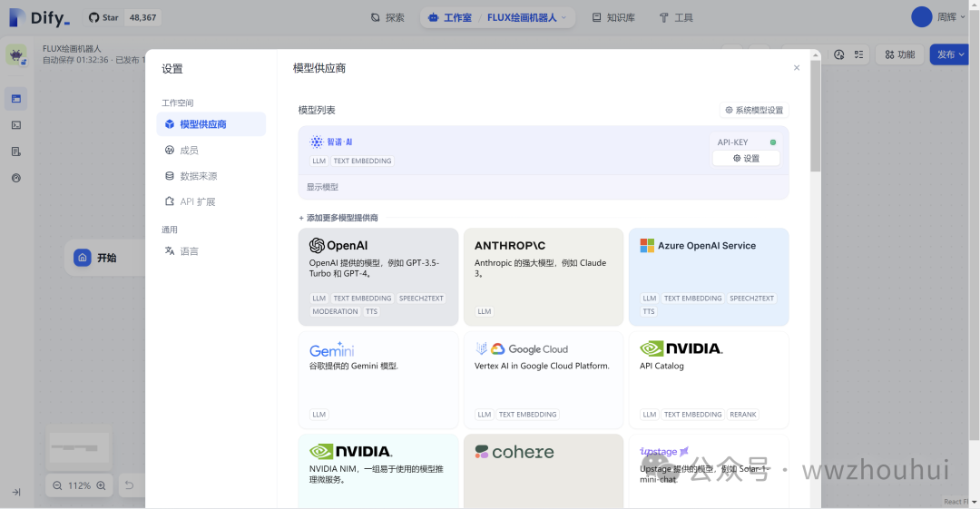Expand the 发布 publish dropdown
The width and height of the screenshot is (980, 509).
pyautogui.click(x=950, y=54)
